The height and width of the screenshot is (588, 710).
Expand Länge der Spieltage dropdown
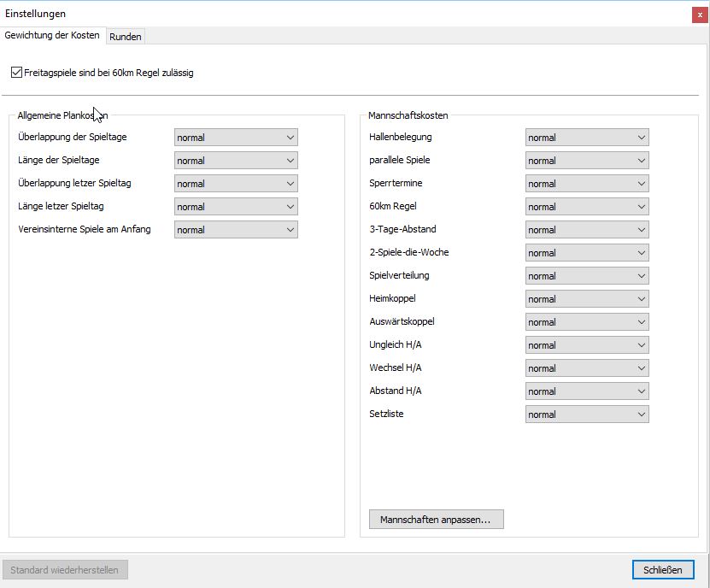pos(236,161)
